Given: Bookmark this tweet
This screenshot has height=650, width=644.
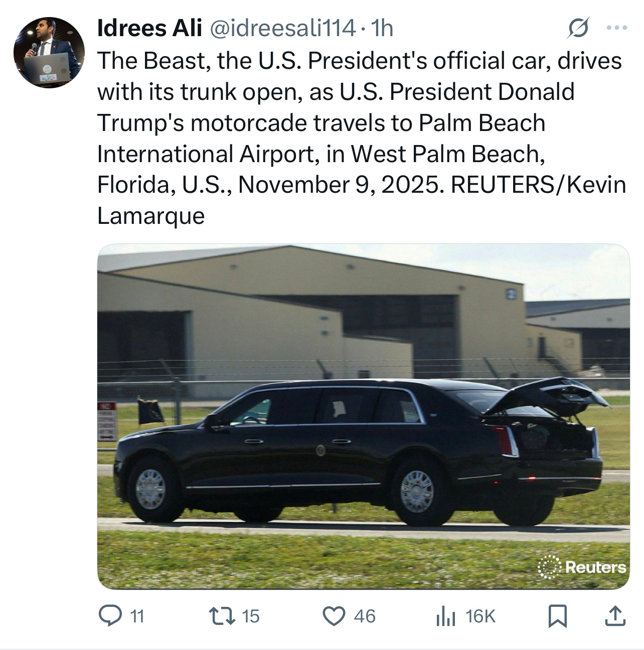Looking at the screenshot, I should coord(557,616).
